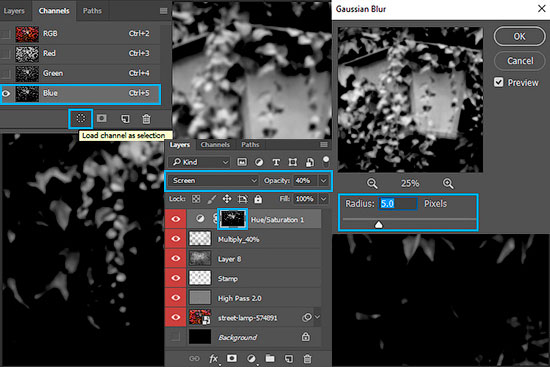
Task: Hide Stamp layer visibility eye
Action: click(175, 278)
